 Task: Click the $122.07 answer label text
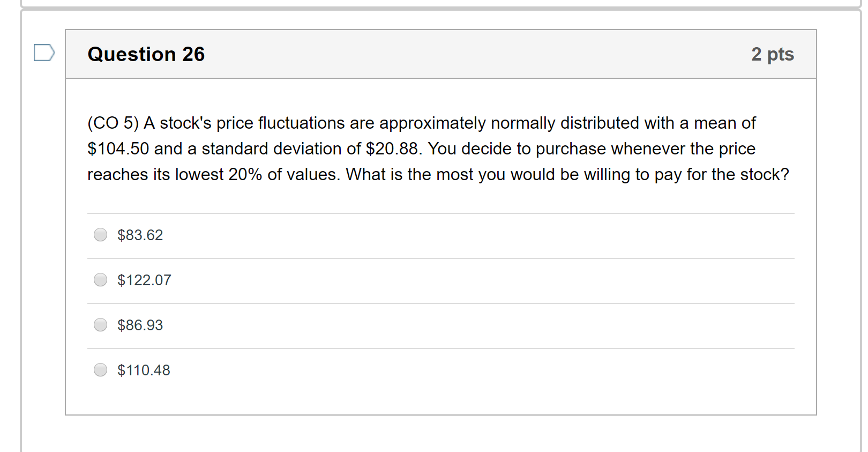click(x=144, y=280)
